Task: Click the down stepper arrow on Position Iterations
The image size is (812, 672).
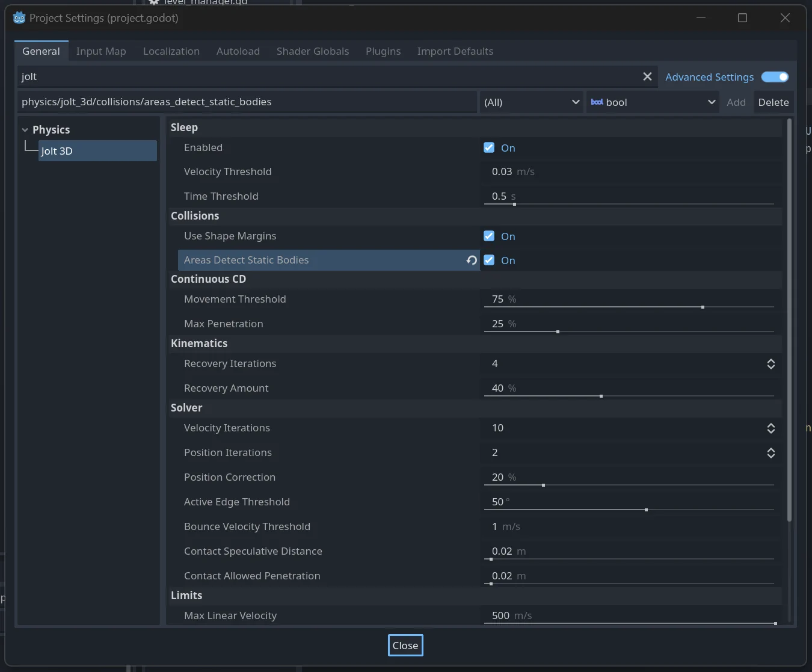Action: (x=770, y=456)
